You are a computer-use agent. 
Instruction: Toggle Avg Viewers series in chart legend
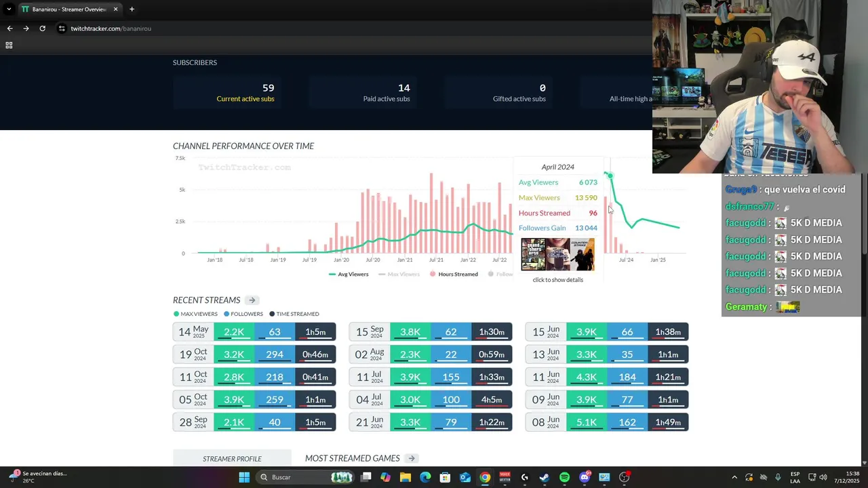[x=349, y=274]
